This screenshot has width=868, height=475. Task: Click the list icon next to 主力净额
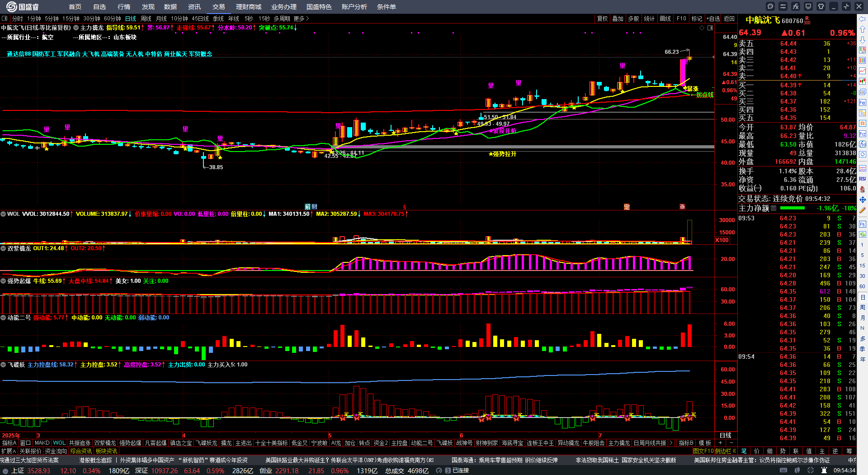[x=774, y=208]
